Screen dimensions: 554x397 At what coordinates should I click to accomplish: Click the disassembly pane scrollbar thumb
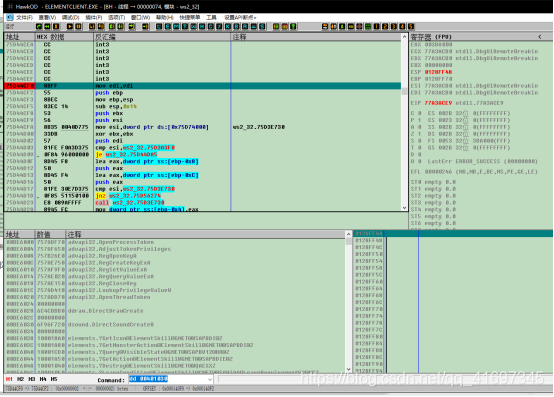pos(404,91)
